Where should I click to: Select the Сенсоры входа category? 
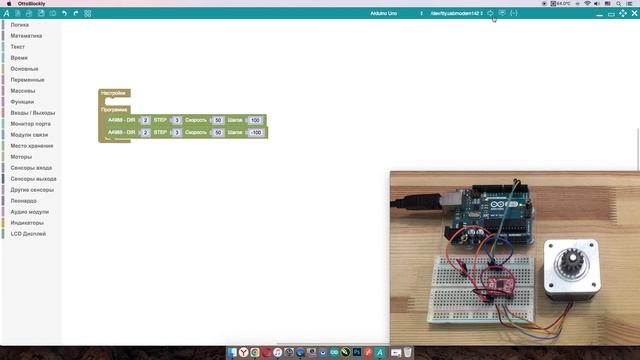coord(31,168)
